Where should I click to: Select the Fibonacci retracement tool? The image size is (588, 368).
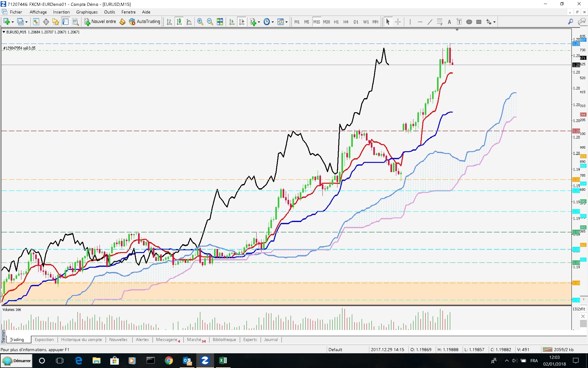click(439, 22)
